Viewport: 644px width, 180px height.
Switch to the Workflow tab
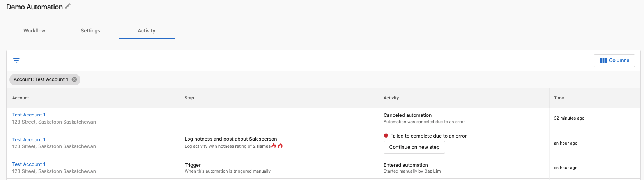coord(34,30)
